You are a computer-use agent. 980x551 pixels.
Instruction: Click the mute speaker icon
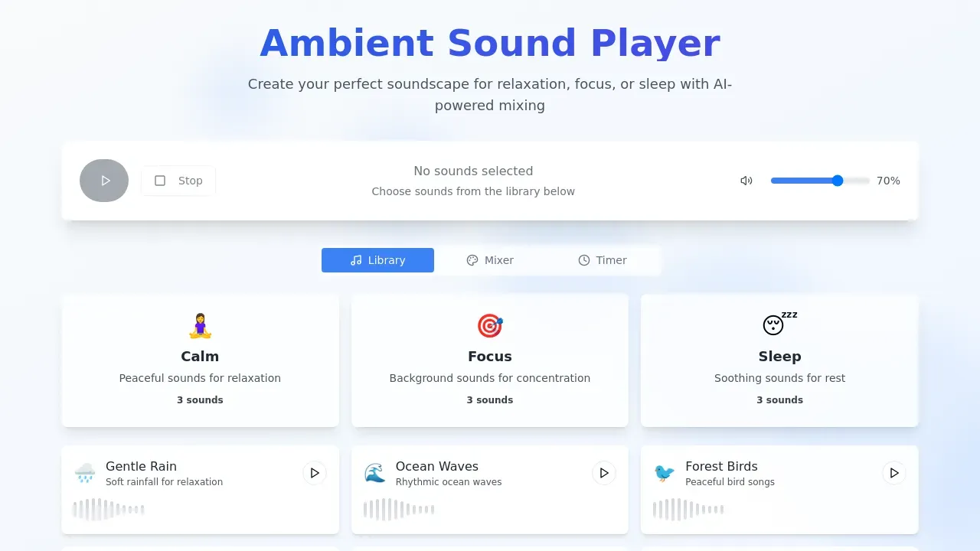[746, 181]
